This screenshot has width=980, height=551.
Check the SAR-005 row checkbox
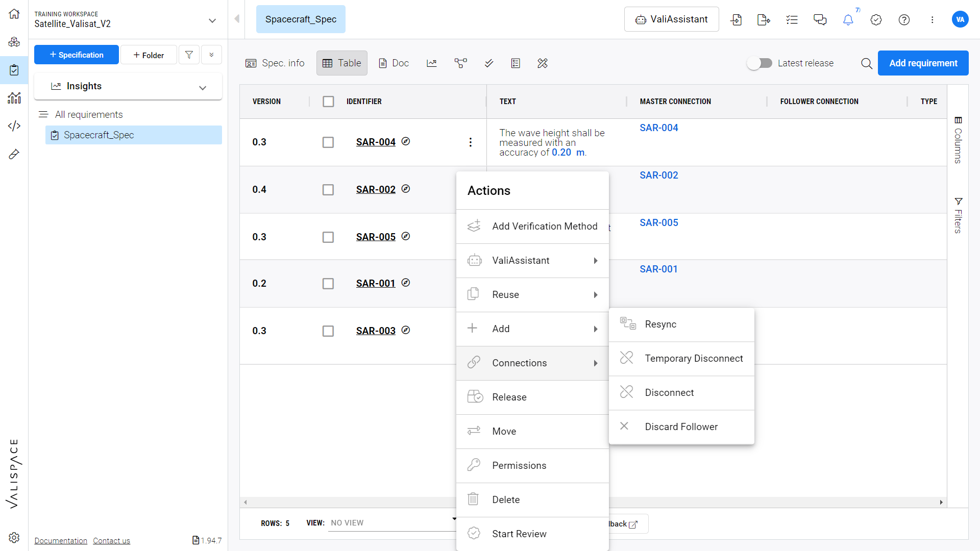328,237
